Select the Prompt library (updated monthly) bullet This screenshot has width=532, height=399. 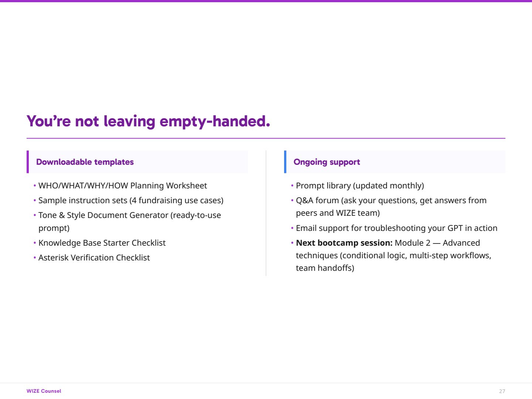point(360,186)
